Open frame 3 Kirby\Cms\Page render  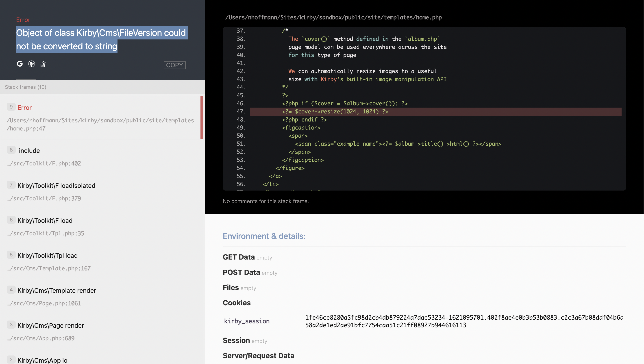click(100, 331)
